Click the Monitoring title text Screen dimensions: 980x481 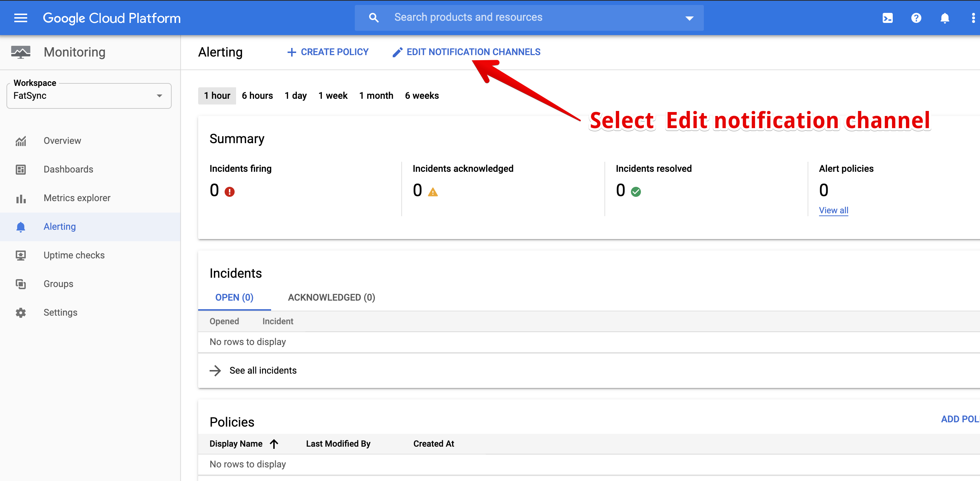point(74,52)
